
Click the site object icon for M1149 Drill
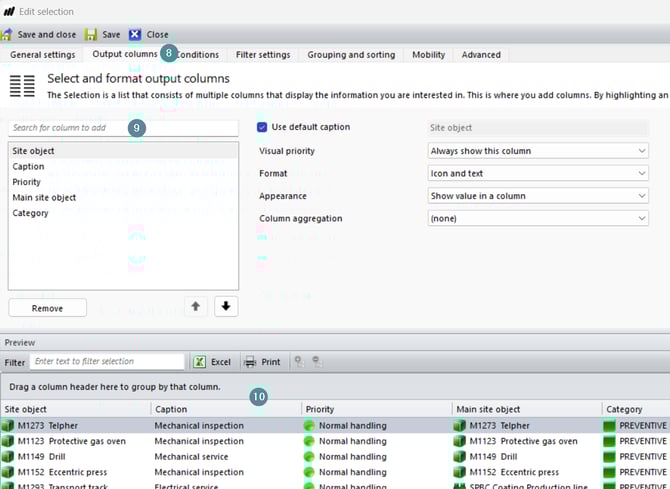pyautogui.click(x=8, y=457)
